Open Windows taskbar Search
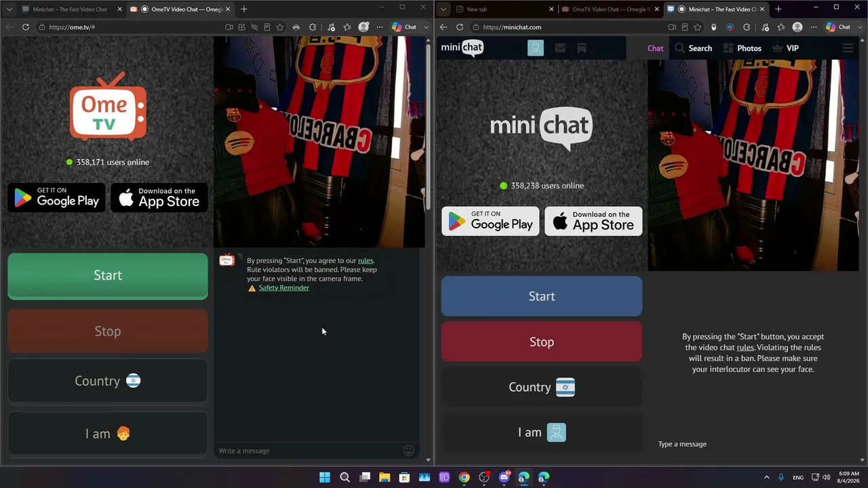This screenshot has height=488, width=868. 344,477
